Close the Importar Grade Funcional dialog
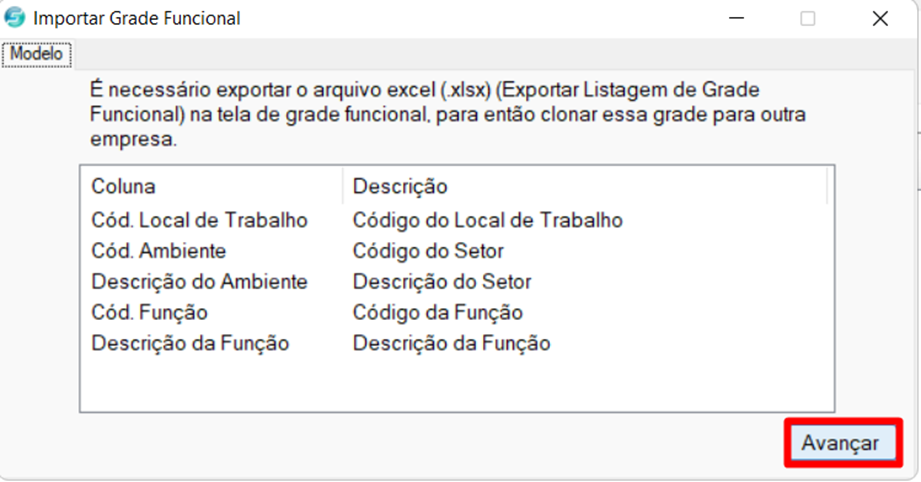 880,18
